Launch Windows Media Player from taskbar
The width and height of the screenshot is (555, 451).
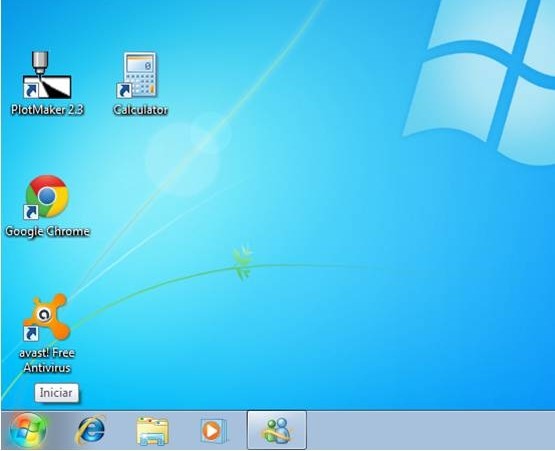(x=213, y=431)
